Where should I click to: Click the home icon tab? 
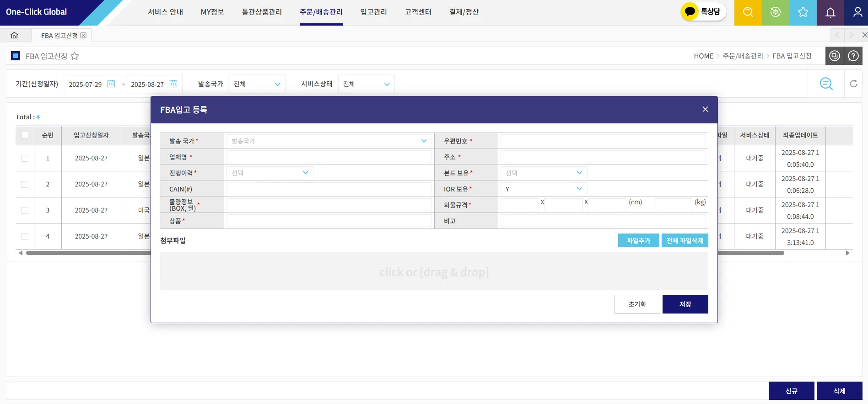click(x=14, y=35)
